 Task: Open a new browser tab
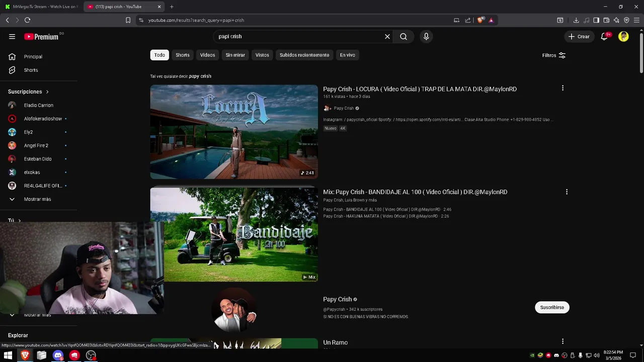click(x=172, y=7)
